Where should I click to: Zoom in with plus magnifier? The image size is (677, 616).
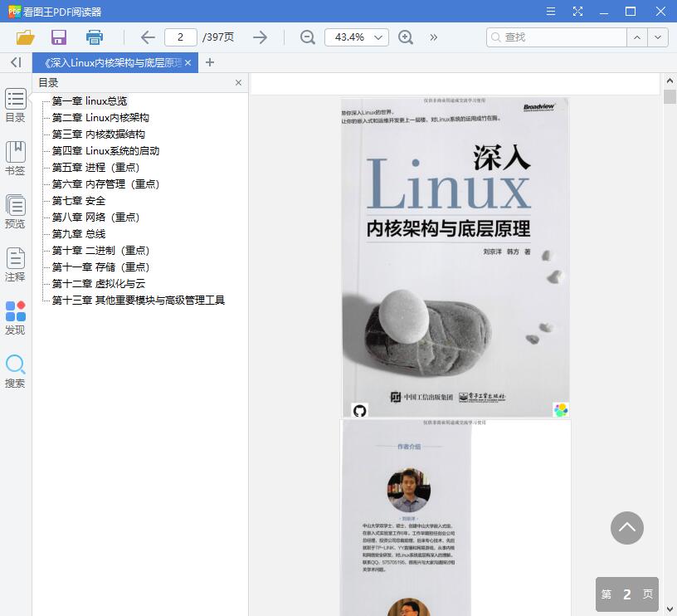(406, 37)
